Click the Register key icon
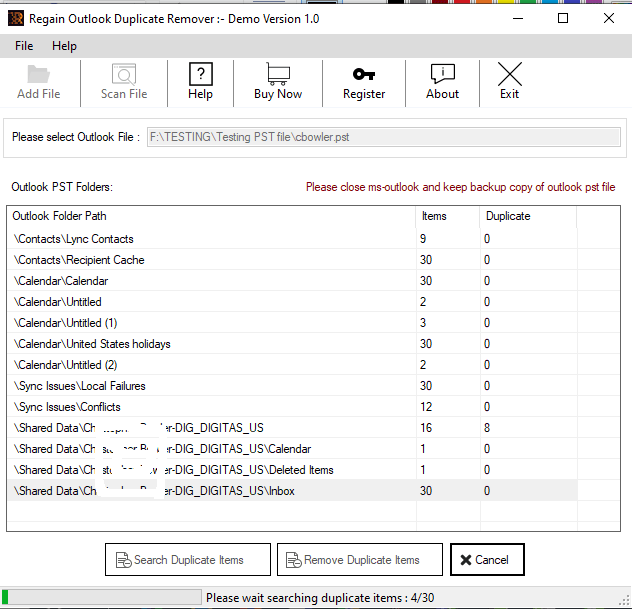The width and height of the screenshot is (632, 609). click(x=364, y=74)
